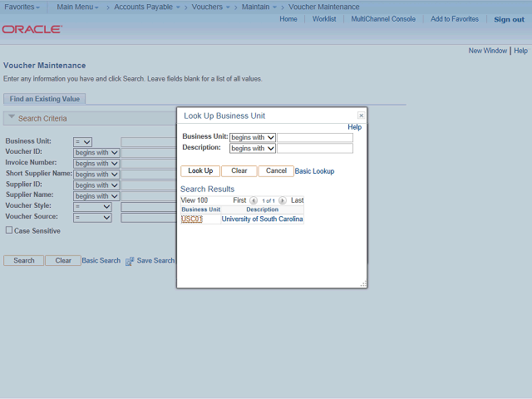Toggle the Case Sensitive checkbox
532x399 pixels.
pyautogui.click(x=9, y=230)
